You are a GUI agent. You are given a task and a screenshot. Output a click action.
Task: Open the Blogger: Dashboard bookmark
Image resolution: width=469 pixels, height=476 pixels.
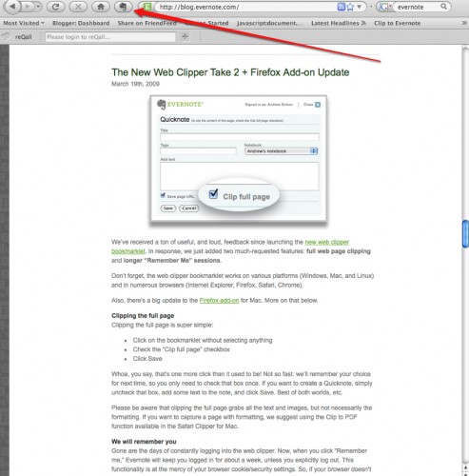pyautogui.click(x=81, y=23)
